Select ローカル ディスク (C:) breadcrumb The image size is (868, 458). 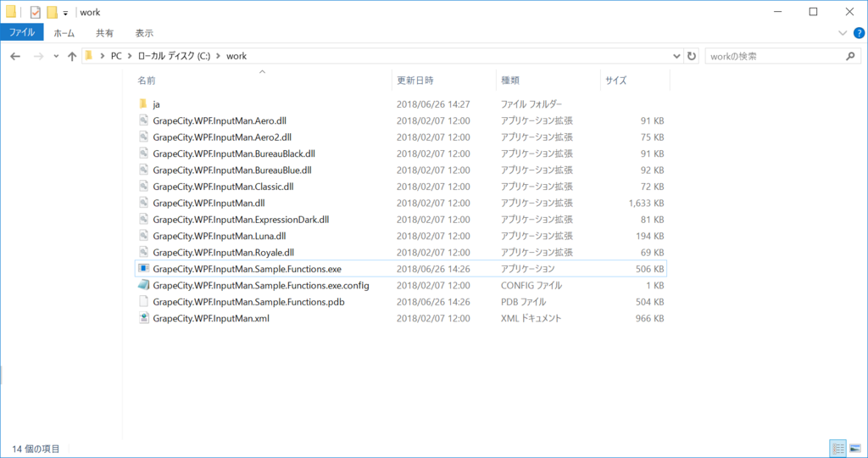point(174,56)
